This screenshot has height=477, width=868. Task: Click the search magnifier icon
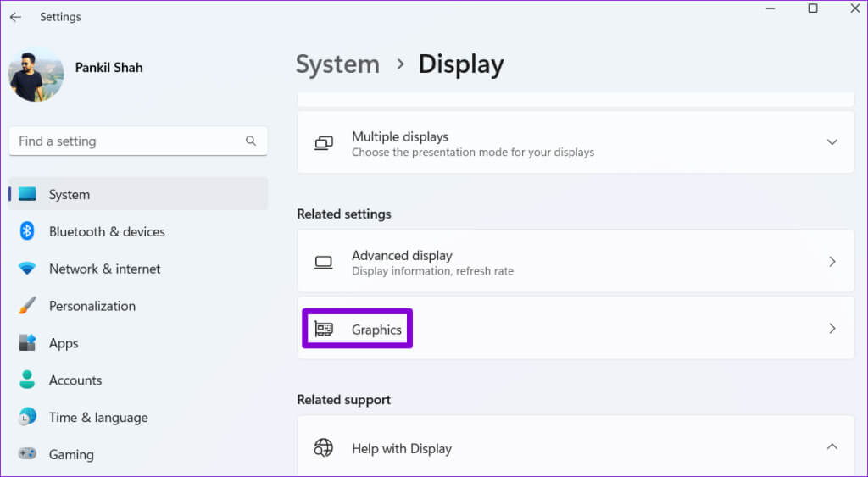tap(251, 141)
